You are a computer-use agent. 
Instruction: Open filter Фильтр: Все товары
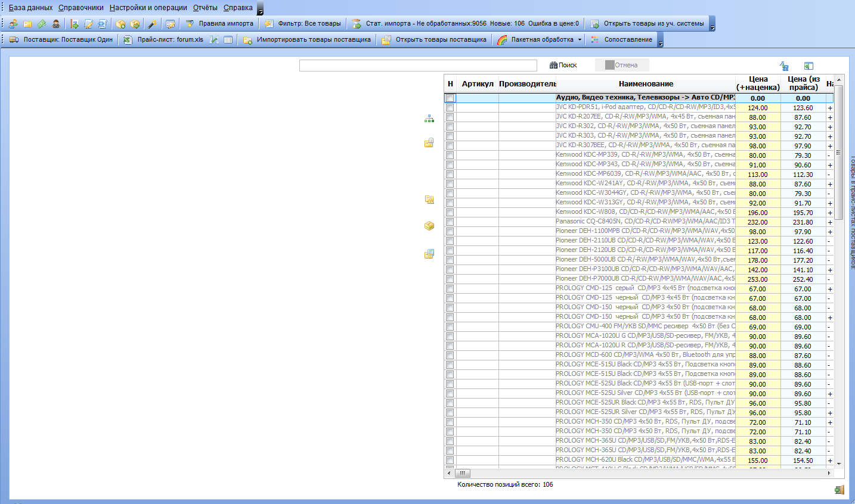[303, 24]
